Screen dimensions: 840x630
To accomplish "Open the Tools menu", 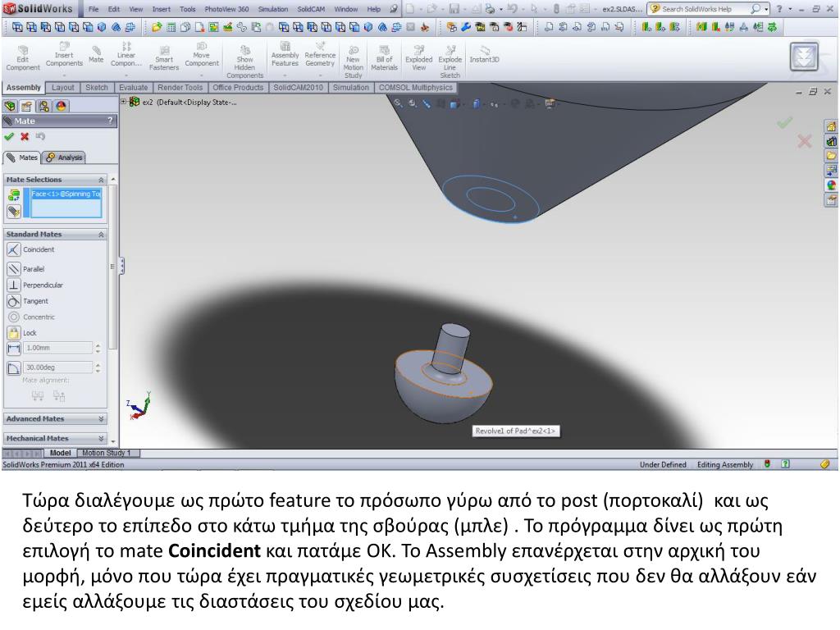I will pos(188,9).
